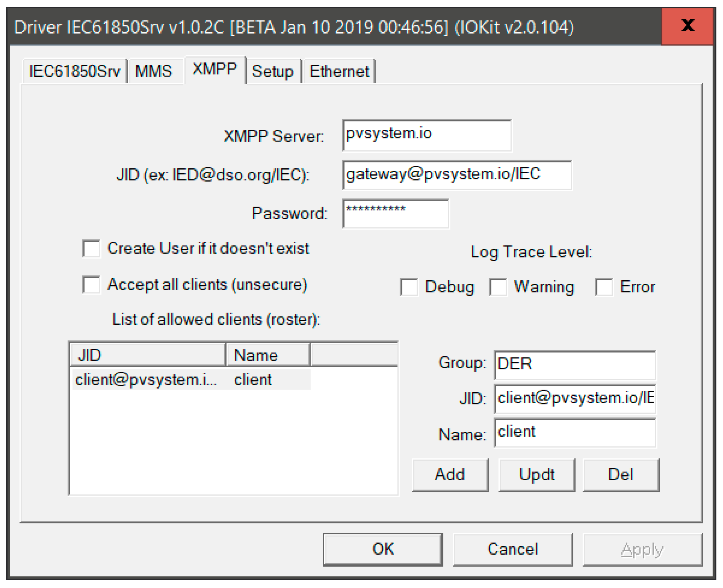Image resolution: width=723 pixels, height=588 pixels.
Task: Switch to the IEC61850Srv tab
Action: [74, 71]
